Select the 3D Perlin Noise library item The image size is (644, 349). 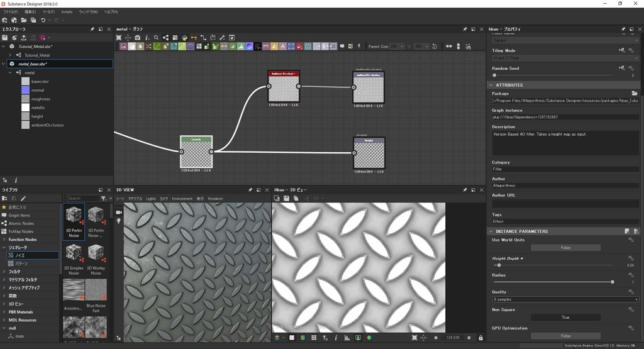[x=74, y=221]
